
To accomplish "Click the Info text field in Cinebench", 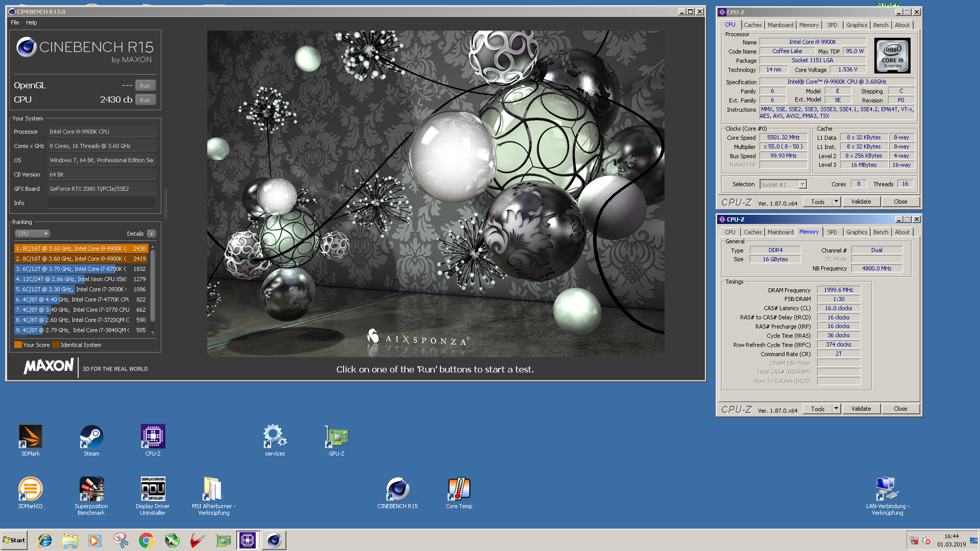I will [x=101, y=203].
